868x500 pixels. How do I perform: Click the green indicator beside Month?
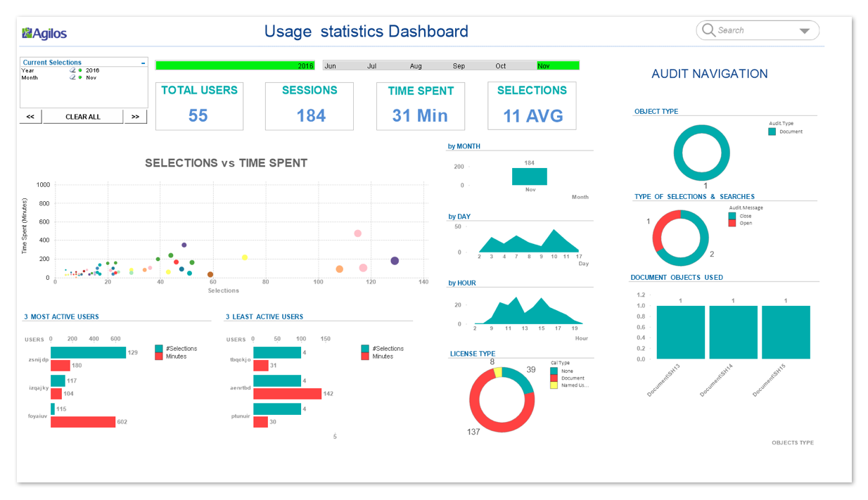80,77
